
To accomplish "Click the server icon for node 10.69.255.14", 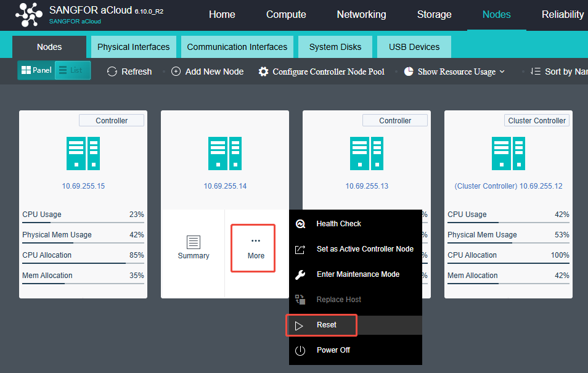I will tap(225, 154).
